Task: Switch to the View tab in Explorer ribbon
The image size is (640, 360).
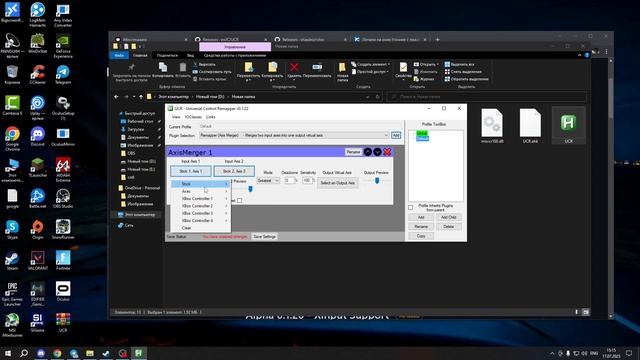Action: (x=190, y=56)
